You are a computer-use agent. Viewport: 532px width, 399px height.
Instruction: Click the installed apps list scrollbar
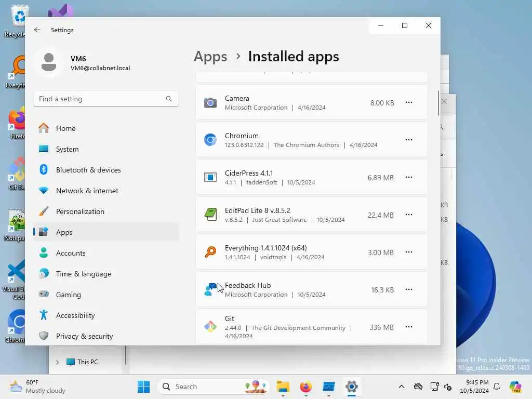(x=438, y=103)
